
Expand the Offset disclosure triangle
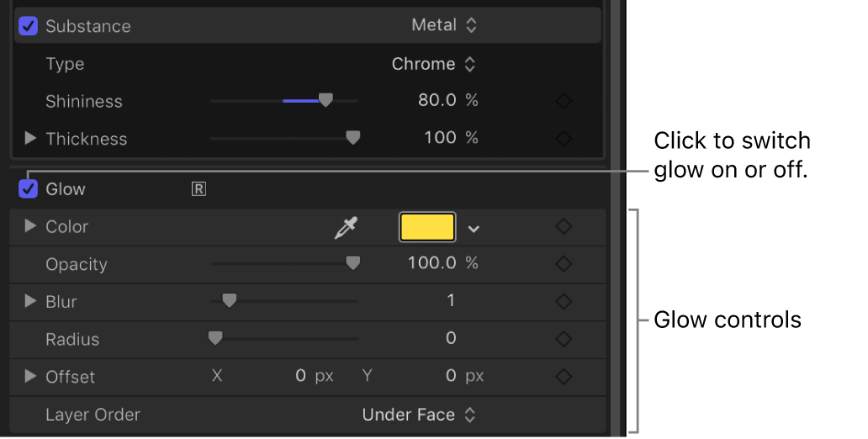coord(31,376)
